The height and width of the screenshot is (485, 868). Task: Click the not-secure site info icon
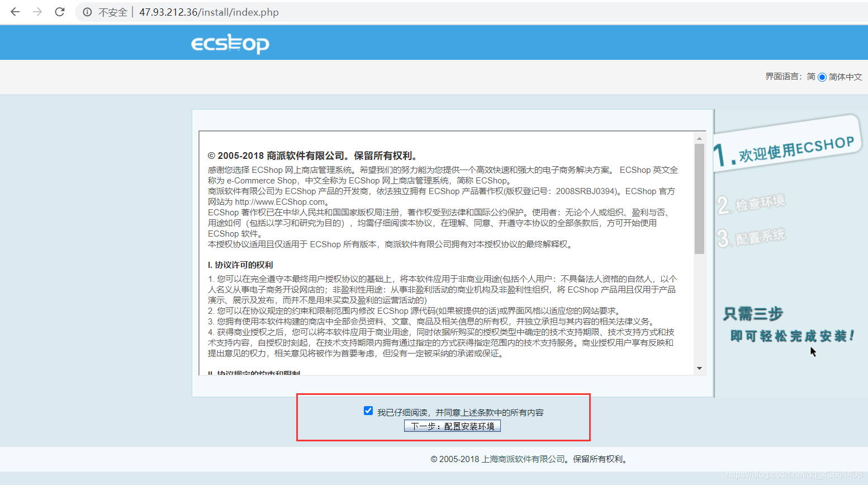[87, 12]
